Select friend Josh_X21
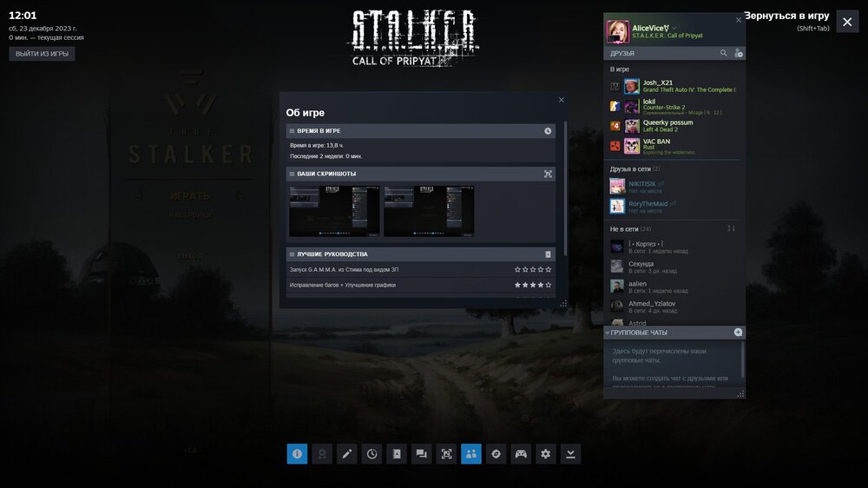 pos(674,87)
